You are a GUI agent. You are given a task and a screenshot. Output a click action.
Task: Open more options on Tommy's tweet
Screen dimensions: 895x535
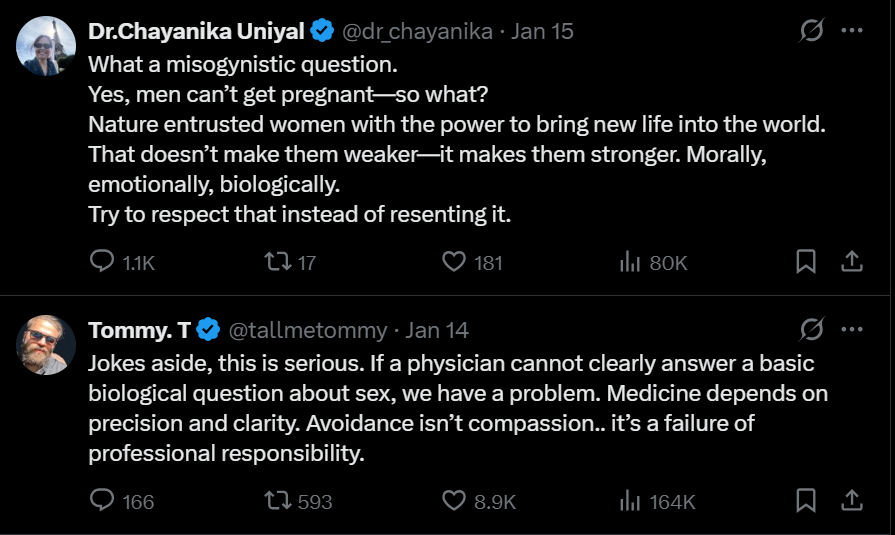pos(852,329)
